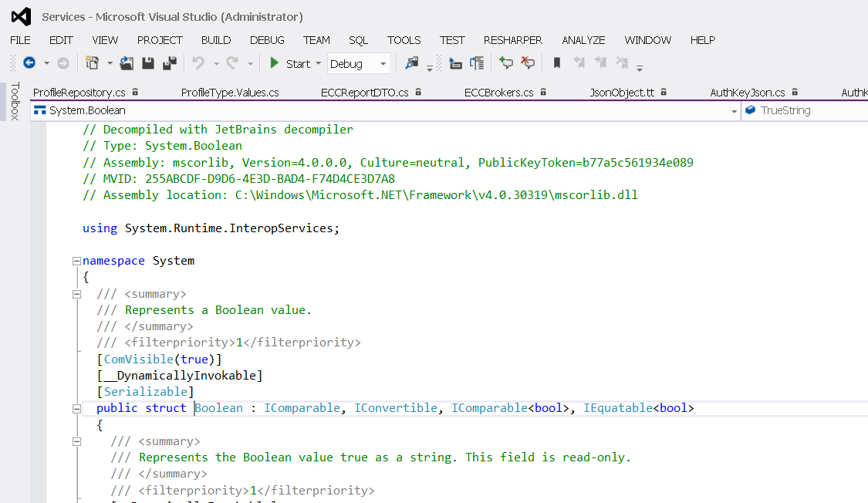Click the Undo arrow icon
The height and width of the screenshot is (503, 868).
[x=198, y=63]
